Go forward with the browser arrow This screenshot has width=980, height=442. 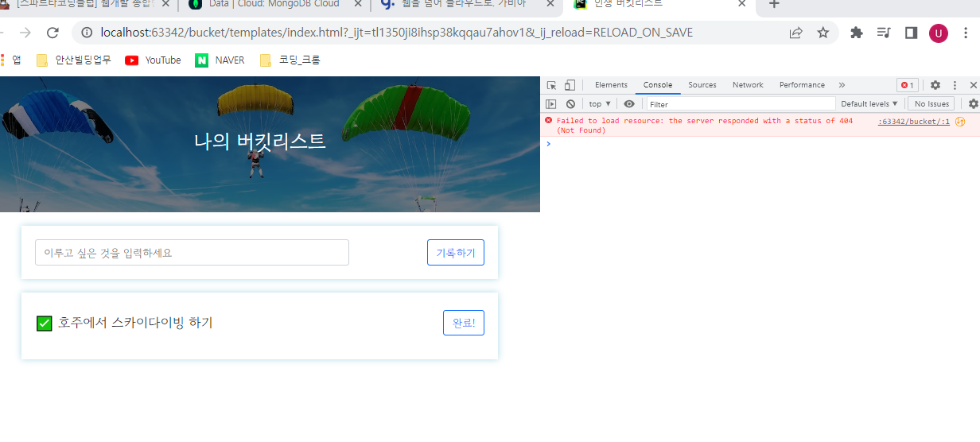pyautogui.click(x=25, y=33)
